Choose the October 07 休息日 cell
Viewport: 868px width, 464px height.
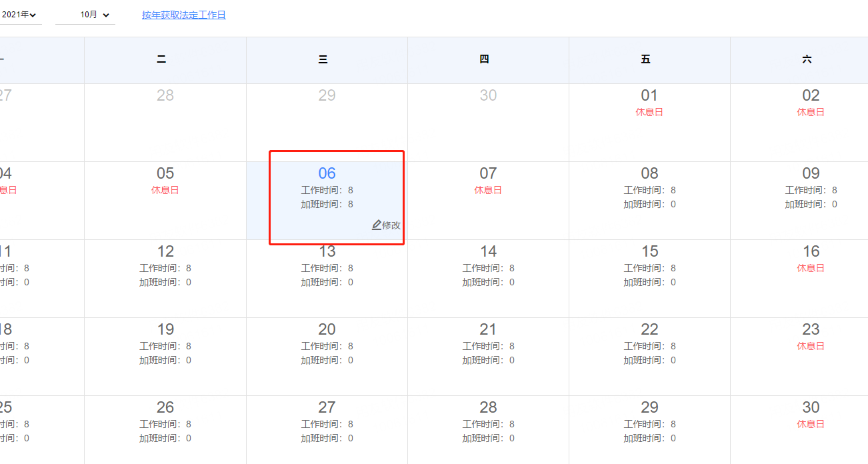point(489,201)
